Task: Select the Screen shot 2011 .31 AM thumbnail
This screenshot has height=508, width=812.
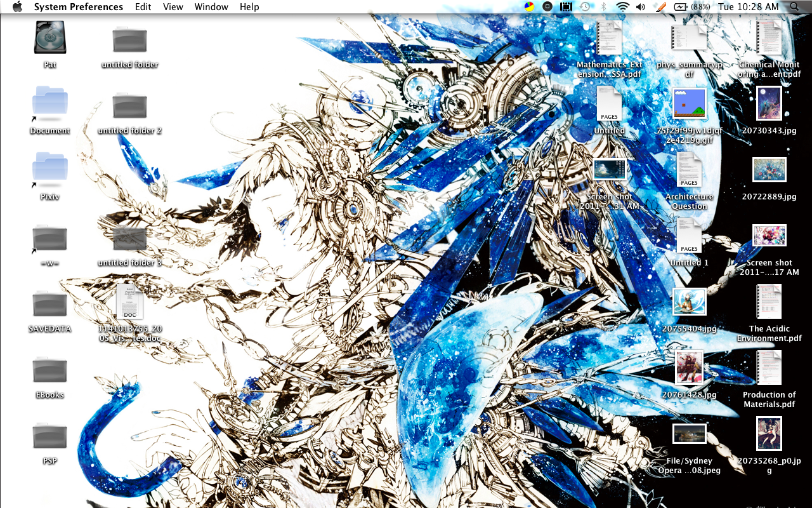Action: point(610,170)
